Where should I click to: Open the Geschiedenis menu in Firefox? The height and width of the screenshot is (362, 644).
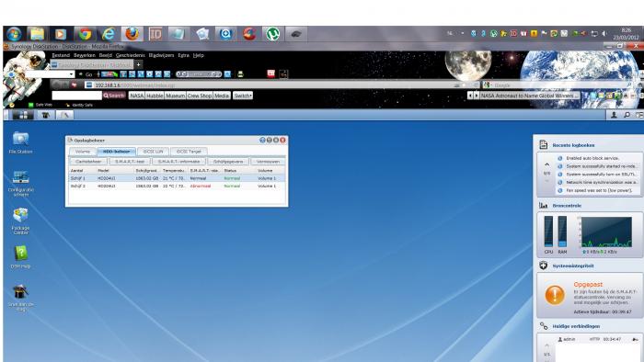(x=131, y=55)
